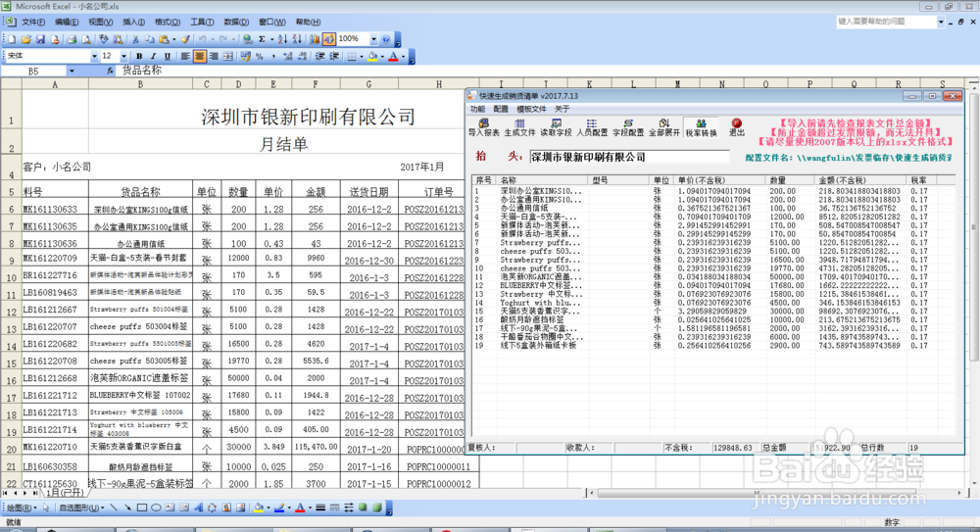Click the 导入报表 import report icon

[484, 127]
